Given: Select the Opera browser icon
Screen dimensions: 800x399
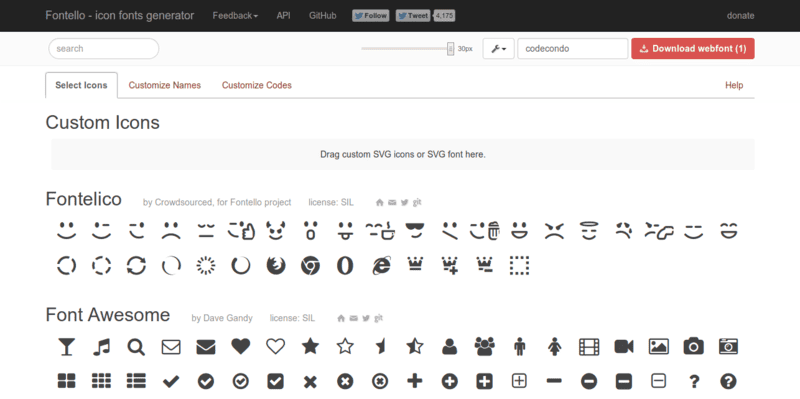Looking at the screenshot, I should [345, 266].
